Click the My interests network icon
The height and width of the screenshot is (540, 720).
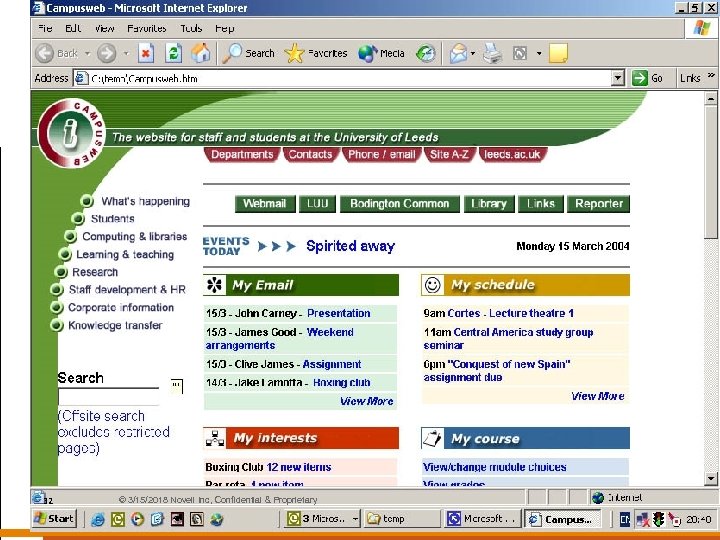click(x=214, y=438)
